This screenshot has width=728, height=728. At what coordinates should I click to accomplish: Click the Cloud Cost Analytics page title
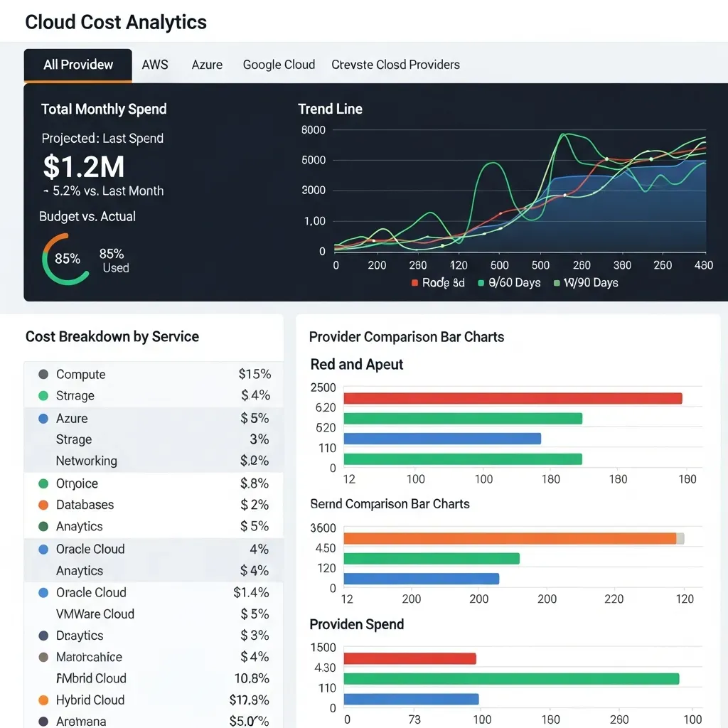pyautogui.click(x=116, y=22)
